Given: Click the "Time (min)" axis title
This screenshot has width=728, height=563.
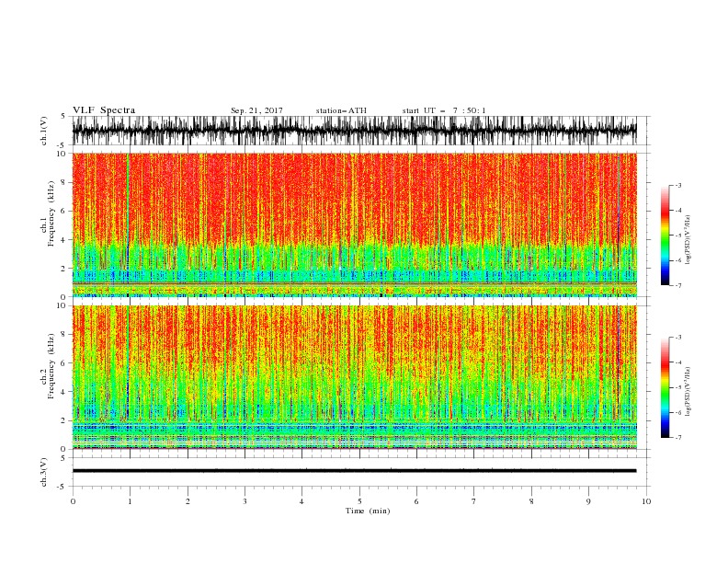Looking at the screenshot, I should pyautogui.click(x=368, y=511).
